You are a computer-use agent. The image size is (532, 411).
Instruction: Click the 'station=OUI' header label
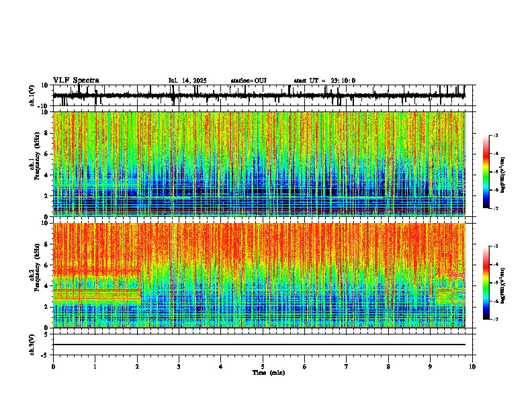tap(249, 81)
